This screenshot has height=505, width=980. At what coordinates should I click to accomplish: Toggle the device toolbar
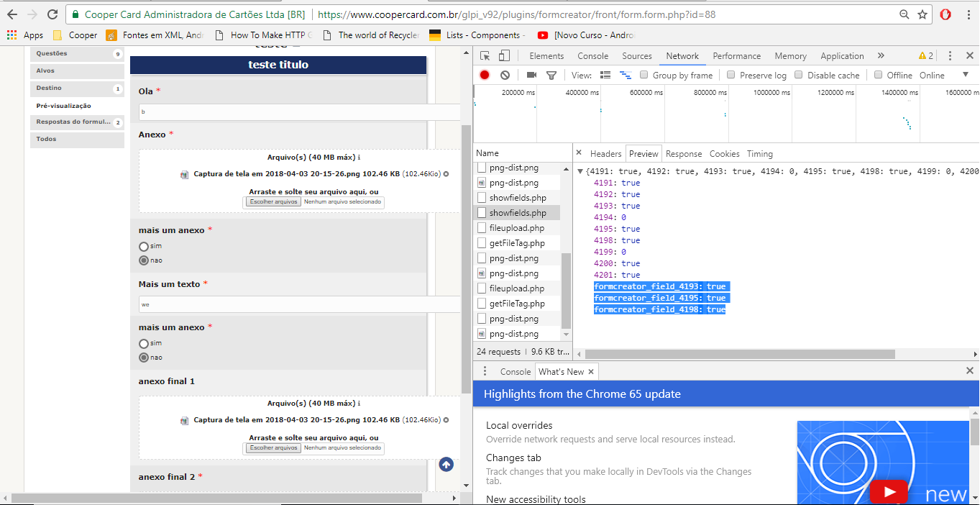tap(504, 55)
